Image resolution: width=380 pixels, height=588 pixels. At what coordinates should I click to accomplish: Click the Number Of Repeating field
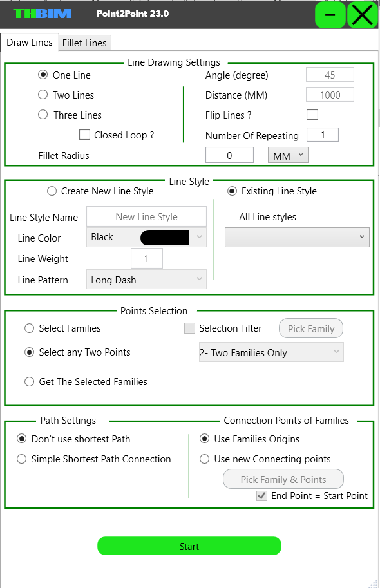pyautogui.click(x=323, y=135)
